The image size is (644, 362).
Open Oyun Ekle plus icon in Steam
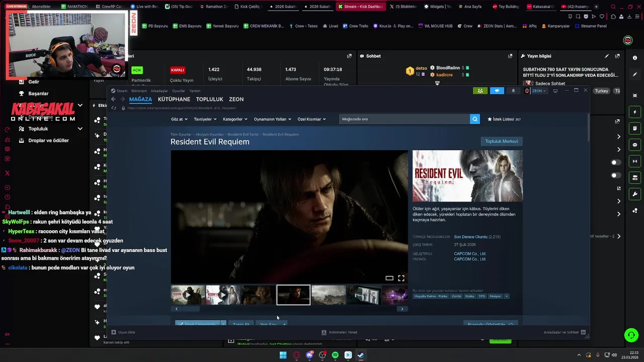[x=114, y=332]
